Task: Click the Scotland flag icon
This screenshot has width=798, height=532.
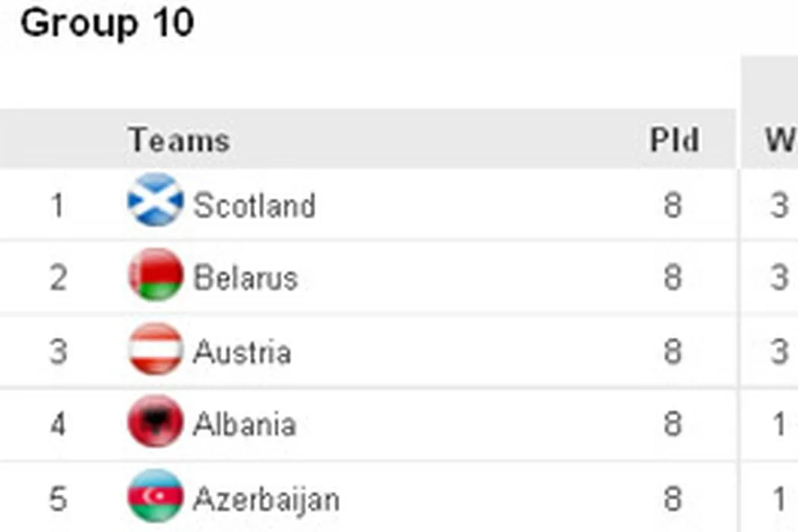Action: (156, 201)
